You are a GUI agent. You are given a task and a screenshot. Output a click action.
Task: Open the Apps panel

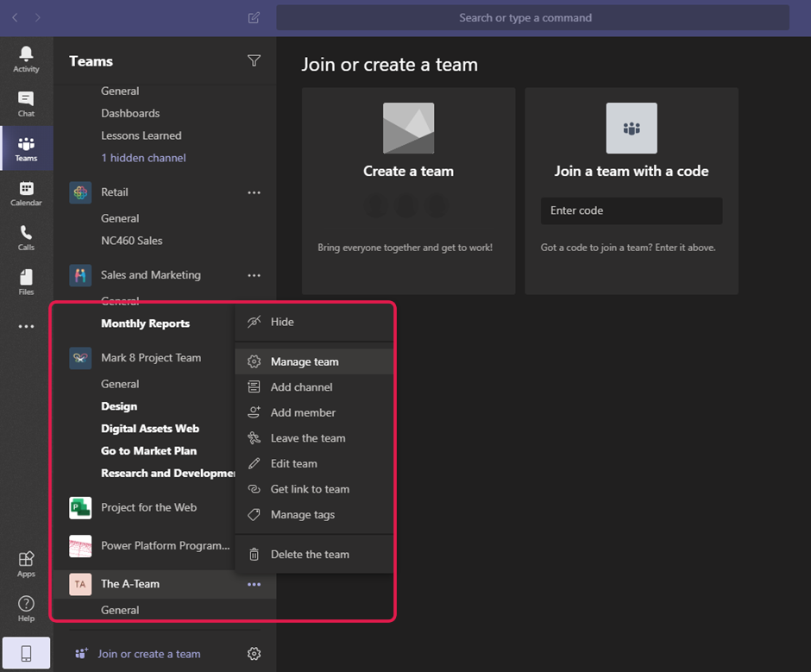[x=25, y=563]
